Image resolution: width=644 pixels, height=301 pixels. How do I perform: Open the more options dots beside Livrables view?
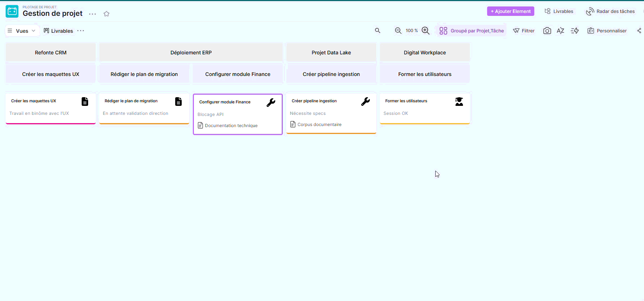click(81, 31)
